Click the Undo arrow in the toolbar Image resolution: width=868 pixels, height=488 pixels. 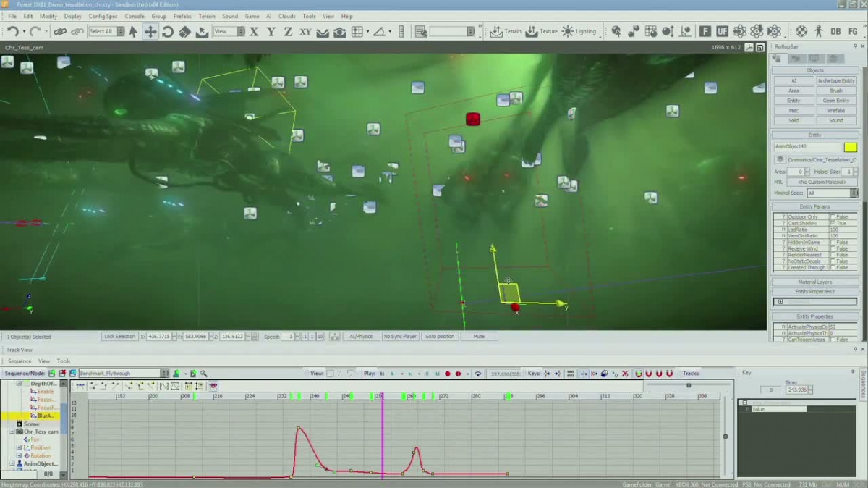click(x=12, y=31)
